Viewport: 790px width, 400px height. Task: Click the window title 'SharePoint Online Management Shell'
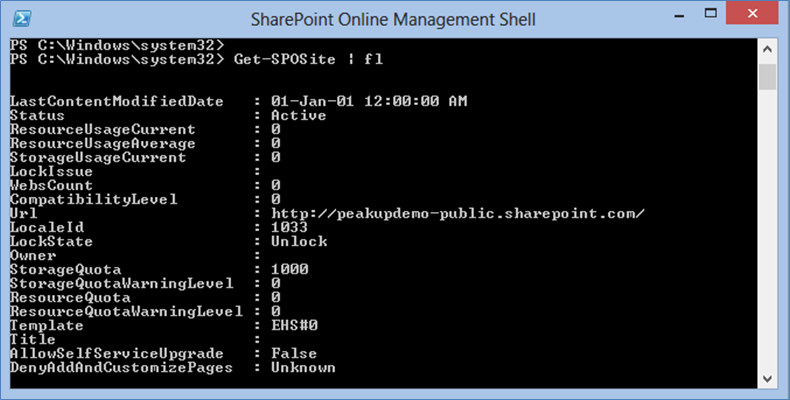pos(393,20)
